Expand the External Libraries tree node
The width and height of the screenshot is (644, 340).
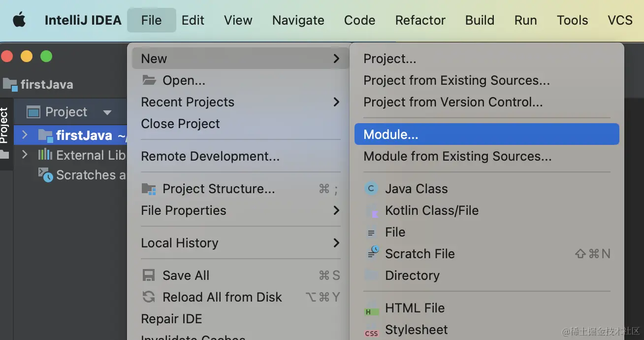coord(25,155)
